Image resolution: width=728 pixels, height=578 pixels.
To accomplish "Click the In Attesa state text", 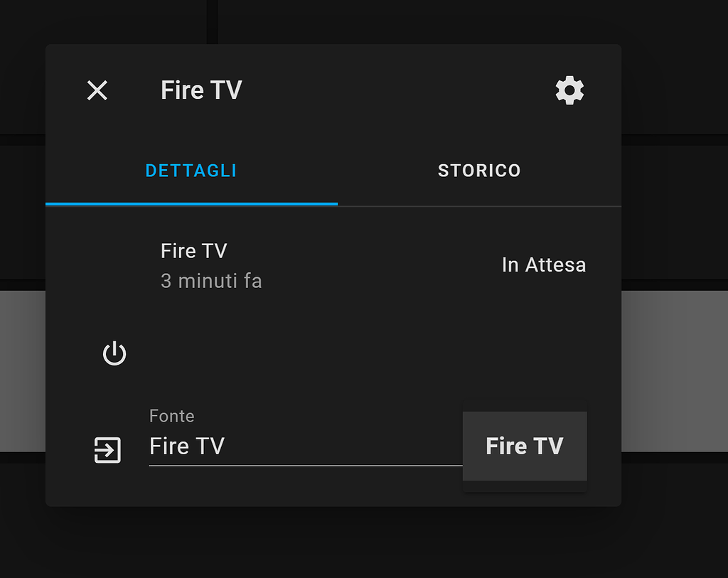I will [x=544, y=264].
